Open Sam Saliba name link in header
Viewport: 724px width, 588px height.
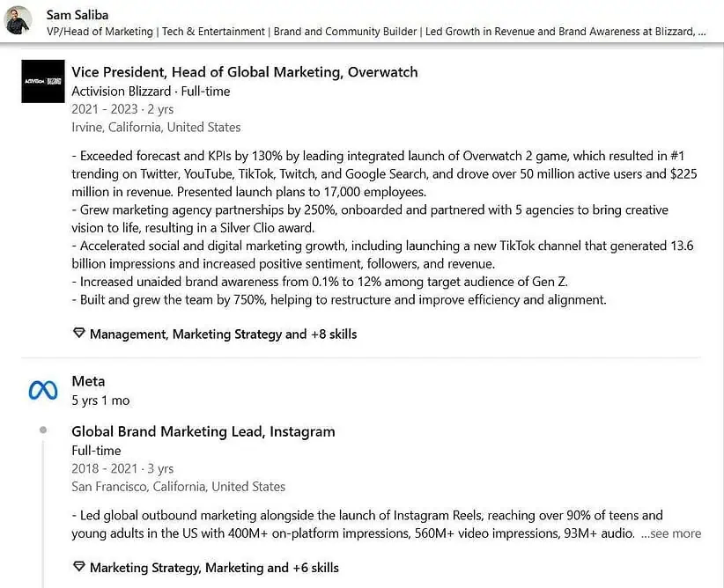pyautogui.click(x=77, y=14)
